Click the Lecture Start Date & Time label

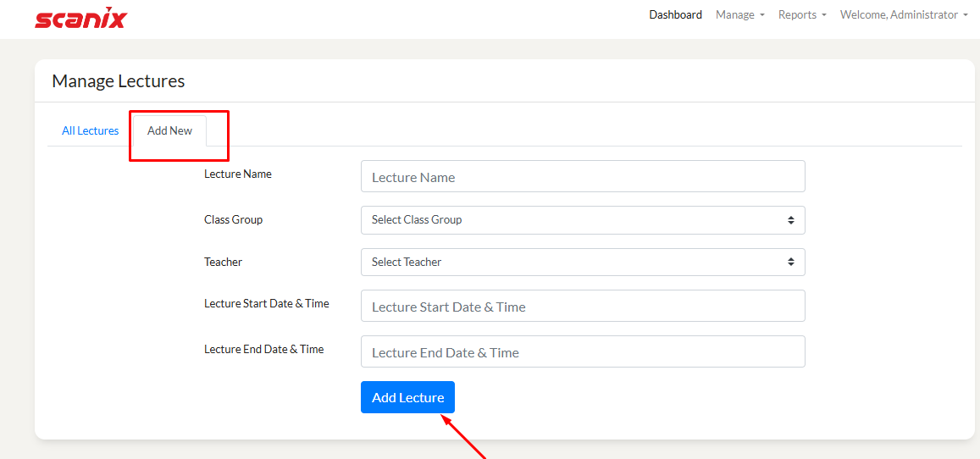tap(266, 303)
